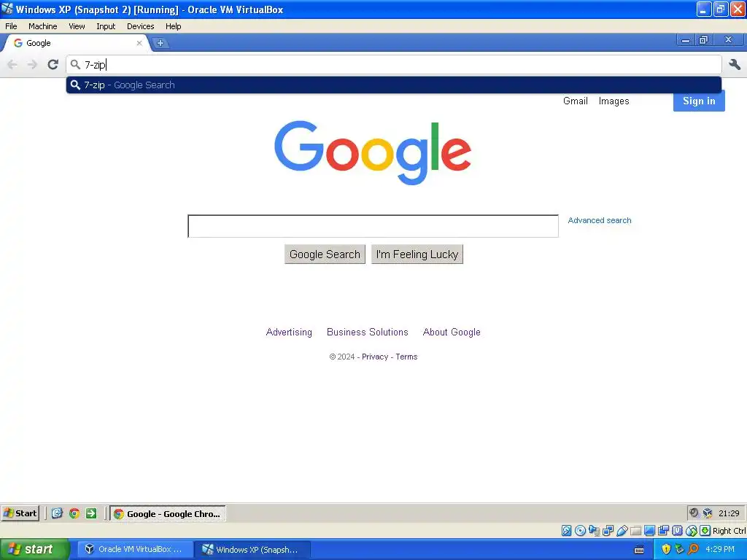Screen dimensions: 747x560
Task: Click the VirtualBox keyboard capture green arrow icon
Action: pos(705,531)
